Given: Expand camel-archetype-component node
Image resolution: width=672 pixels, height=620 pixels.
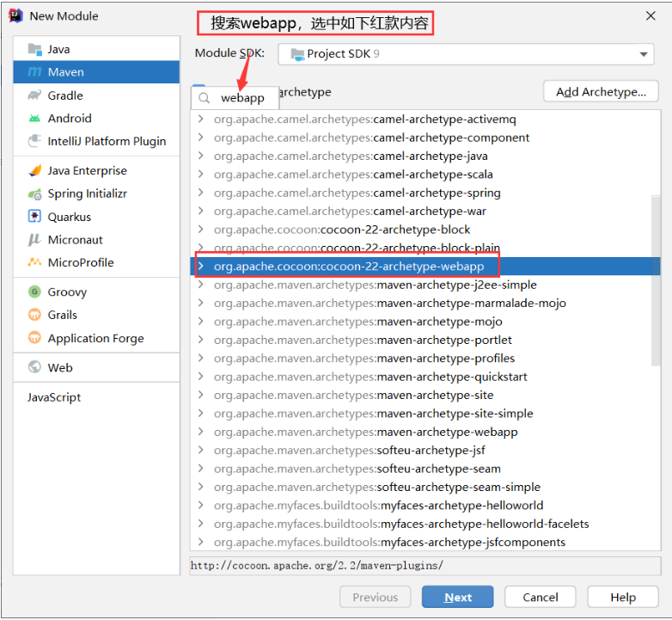Looking at the screenshot, I should 200,138.
